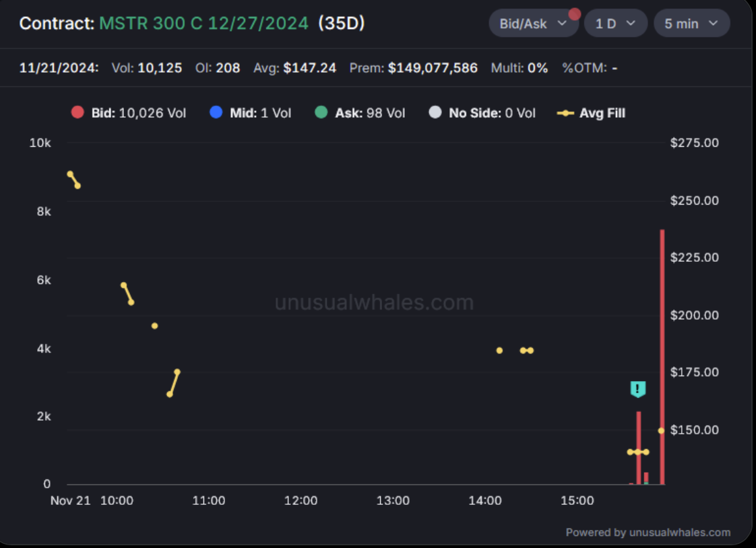This screenshot has height=548, width=756.
Task: Click the Avg Fill point at $150.00
Action: tap(661, 430)
